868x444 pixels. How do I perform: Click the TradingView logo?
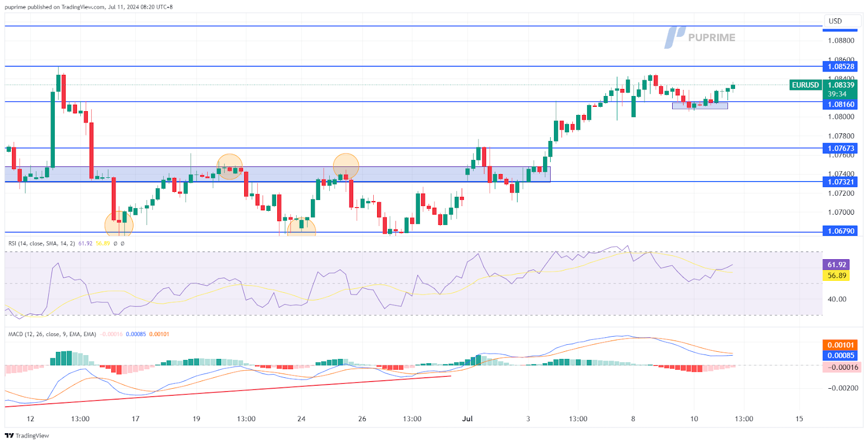(x=27, y=435)
